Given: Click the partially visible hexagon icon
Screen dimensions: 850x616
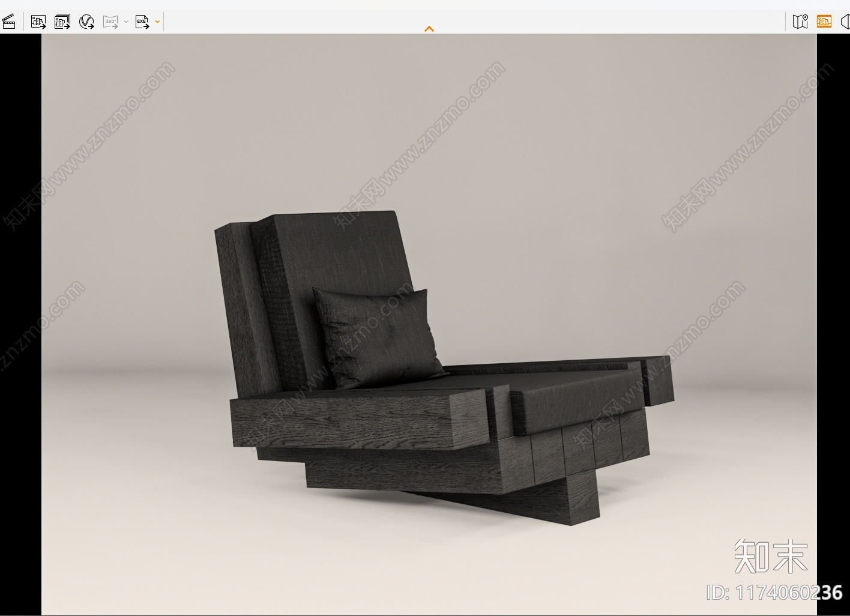Looking at the screenshot, I should [x=845, y=22].
